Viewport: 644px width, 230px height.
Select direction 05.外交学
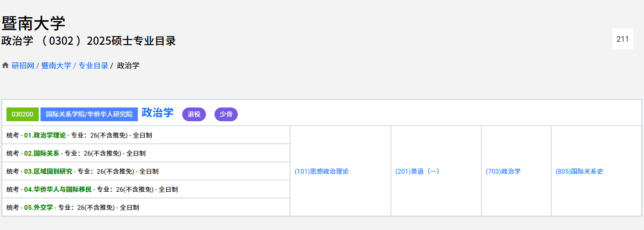click(x=38, y=208)
